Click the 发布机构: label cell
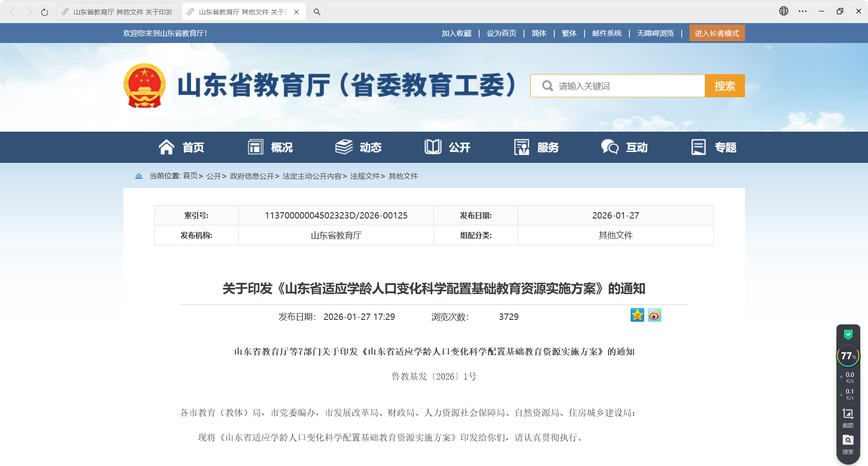 coord(196,235)
